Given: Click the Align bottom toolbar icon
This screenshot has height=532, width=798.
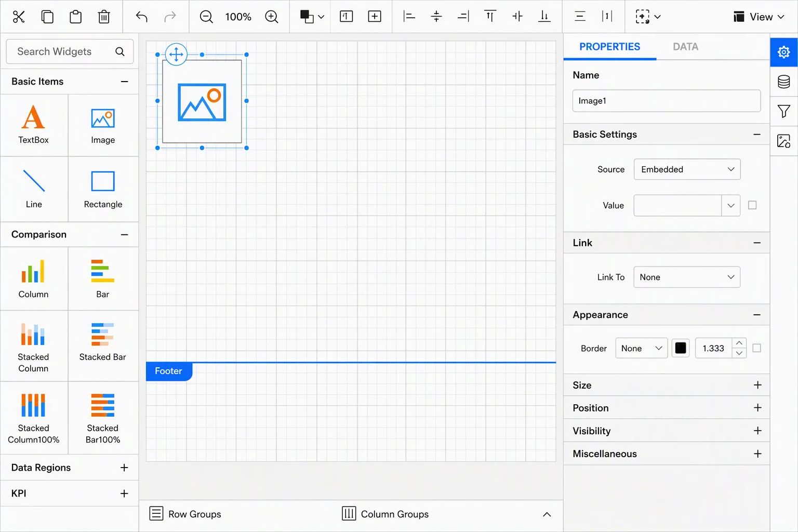Looking at the screenshot, I should 544,17.
